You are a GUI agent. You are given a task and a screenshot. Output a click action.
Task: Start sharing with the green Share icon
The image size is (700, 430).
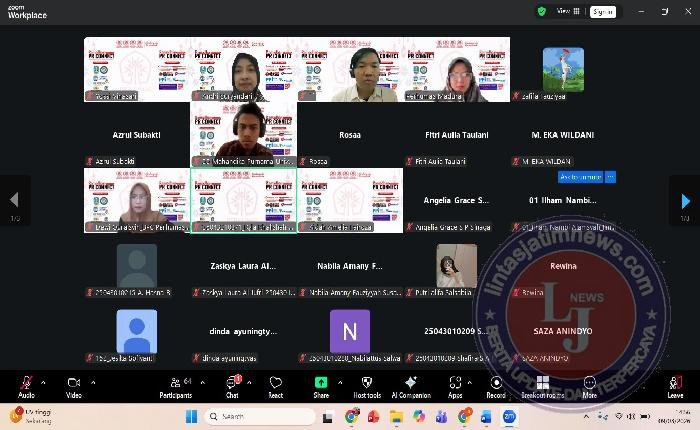pos(320,385)
